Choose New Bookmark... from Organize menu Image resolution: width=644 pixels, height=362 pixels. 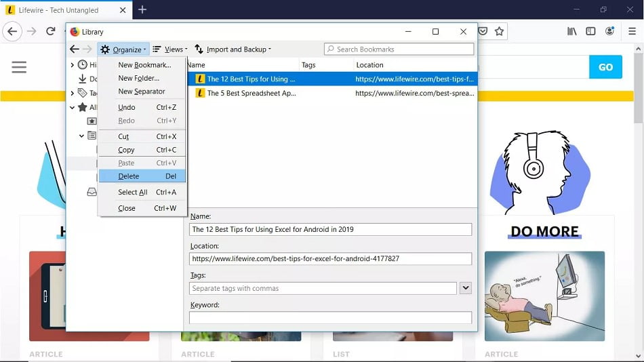tap(142, 65)
